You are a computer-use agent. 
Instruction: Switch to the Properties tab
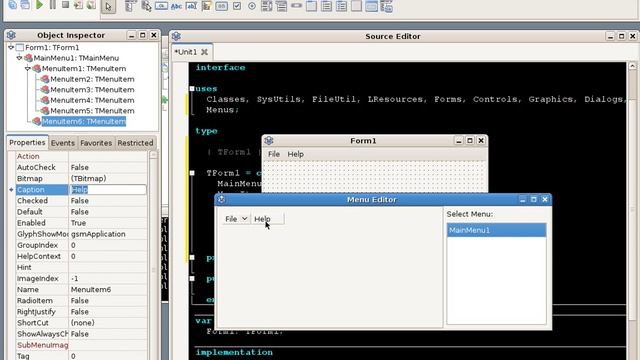click(x=27, y=142)
